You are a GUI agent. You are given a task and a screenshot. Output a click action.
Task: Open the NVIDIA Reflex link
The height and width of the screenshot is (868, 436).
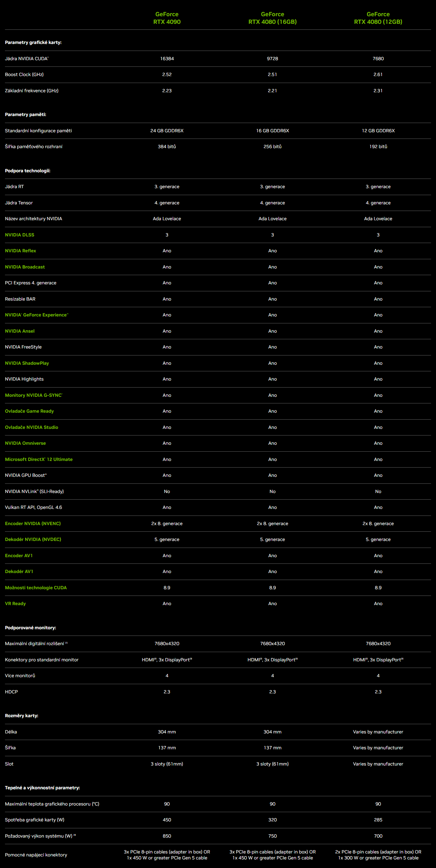[x=20, y=251]
